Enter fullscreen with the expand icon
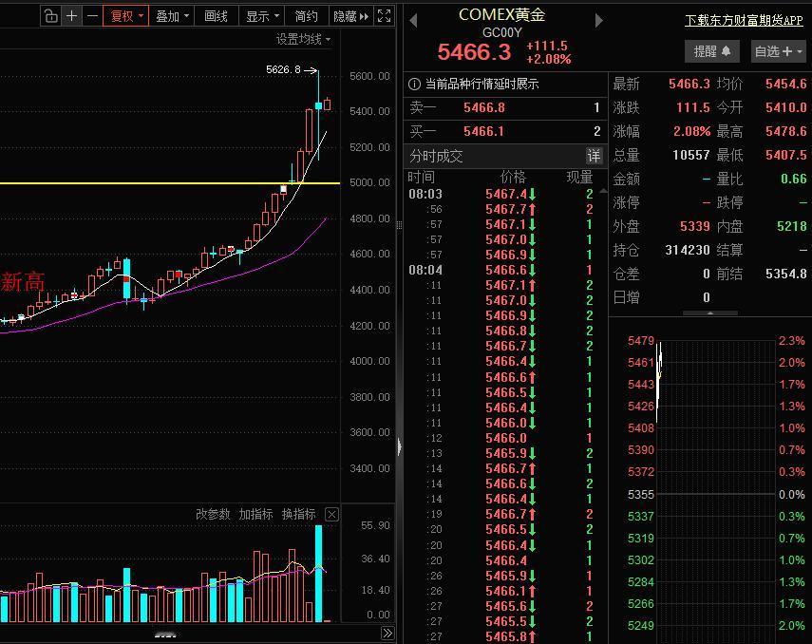 [x=383, y=16]
